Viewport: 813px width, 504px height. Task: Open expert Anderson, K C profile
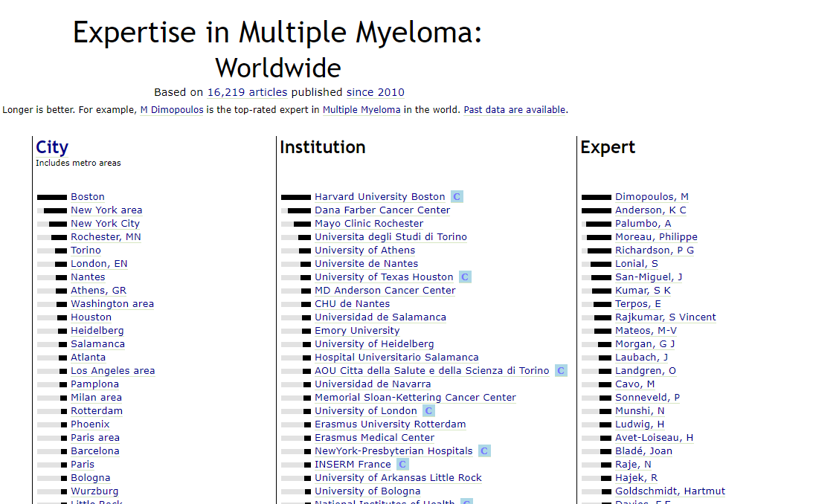(650, 210)
